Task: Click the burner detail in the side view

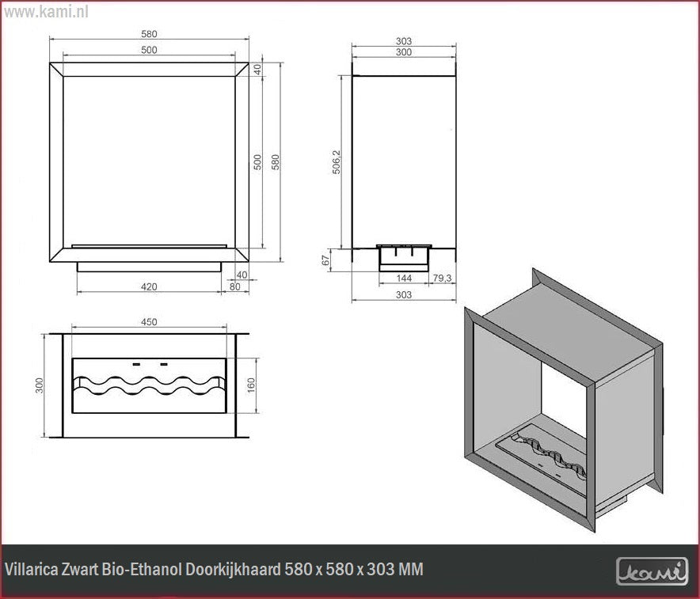Action: pos(405,255)
